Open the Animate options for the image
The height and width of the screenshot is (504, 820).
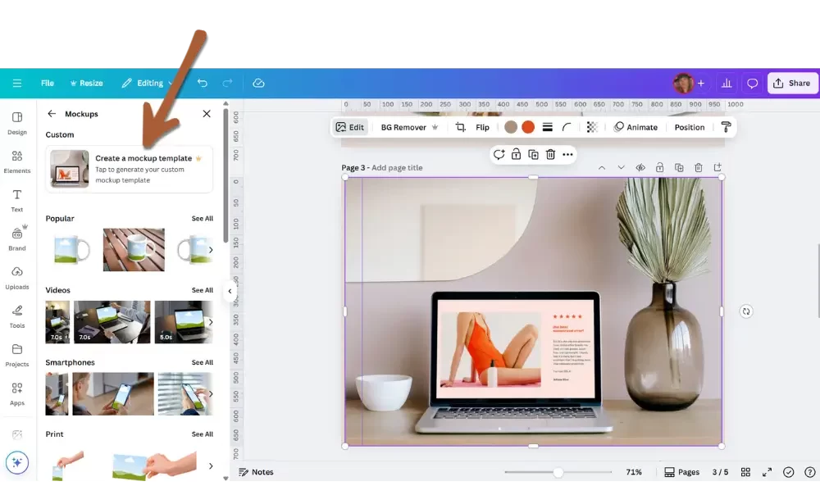[635, 127]
